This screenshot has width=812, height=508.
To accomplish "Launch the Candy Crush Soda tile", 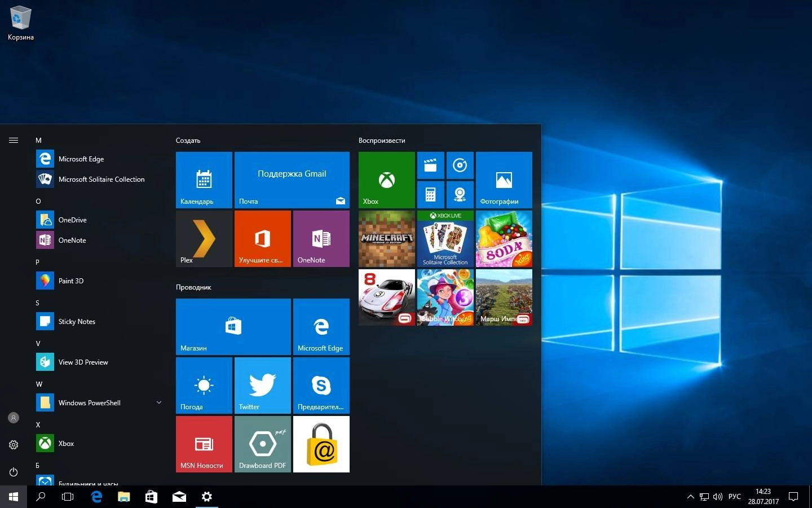I will (504, 239).
